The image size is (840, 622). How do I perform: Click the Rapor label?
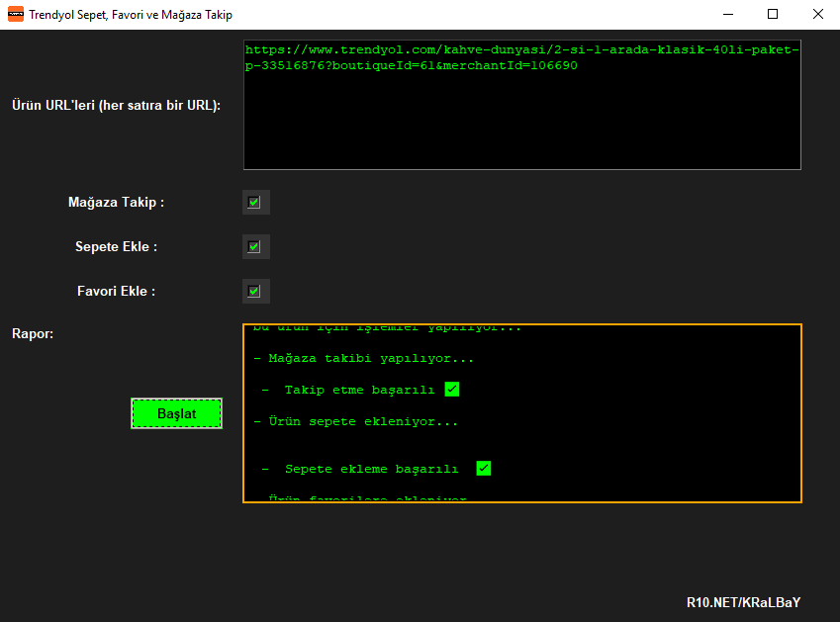pyautogui.click(x=33, y=333)
